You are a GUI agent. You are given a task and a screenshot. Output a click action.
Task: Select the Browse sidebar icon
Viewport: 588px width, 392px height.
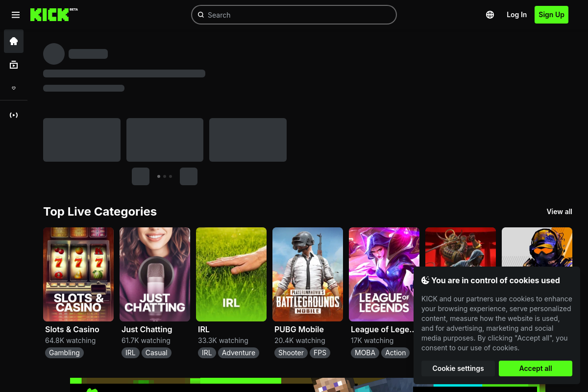tap(14, 65)
